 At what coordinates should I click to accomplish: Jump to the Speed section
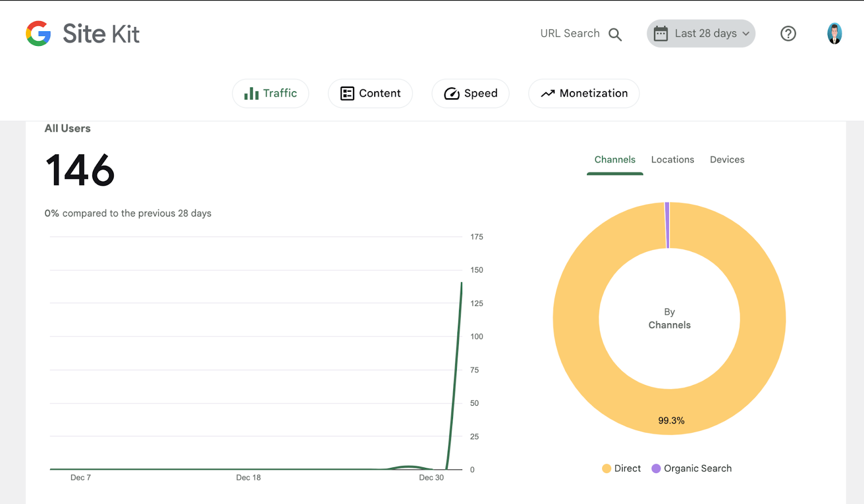tap(470, 93)
